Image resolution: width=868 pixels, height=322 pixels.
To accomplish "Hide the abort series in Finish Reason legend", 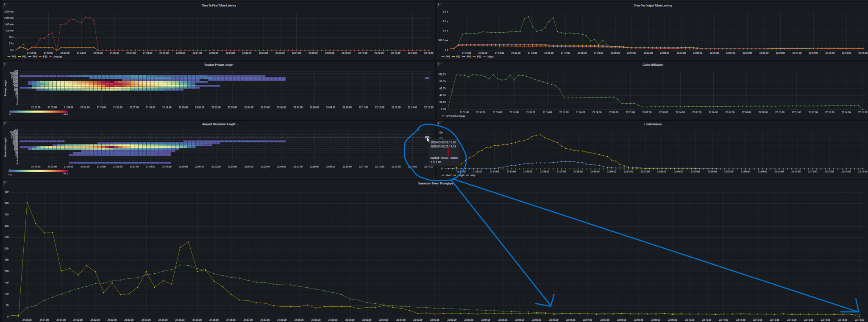I will point(448,175).
